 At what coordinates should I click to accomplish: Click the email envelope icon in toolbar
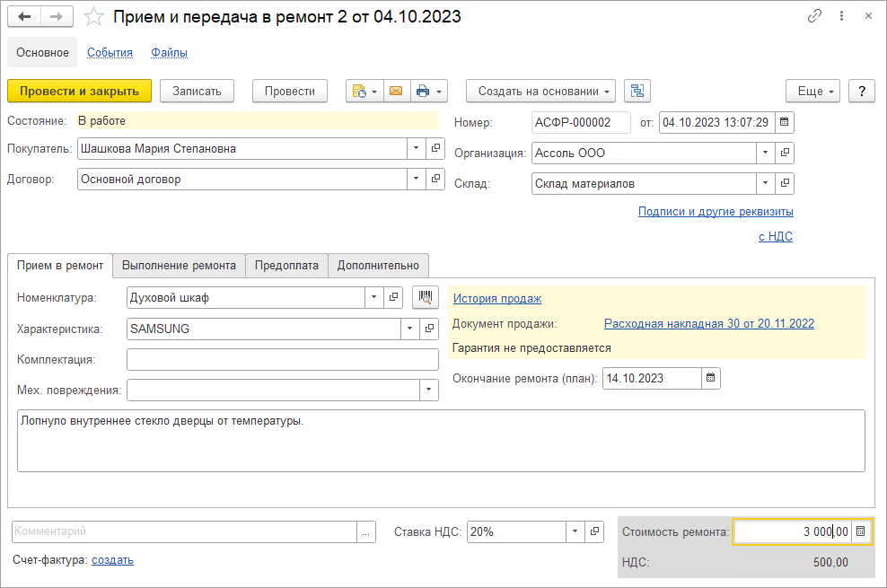click(x=396, y=91)
